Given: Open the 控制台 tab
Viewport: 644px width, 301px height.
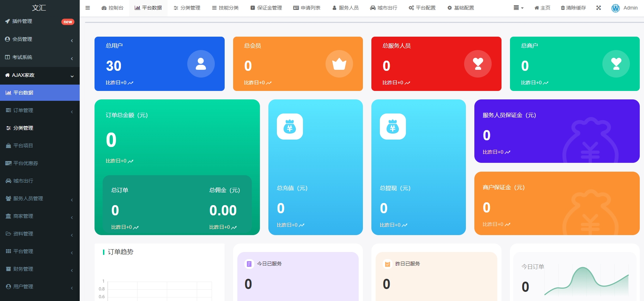Looking at the screenshot, I should tap(113, 8).
